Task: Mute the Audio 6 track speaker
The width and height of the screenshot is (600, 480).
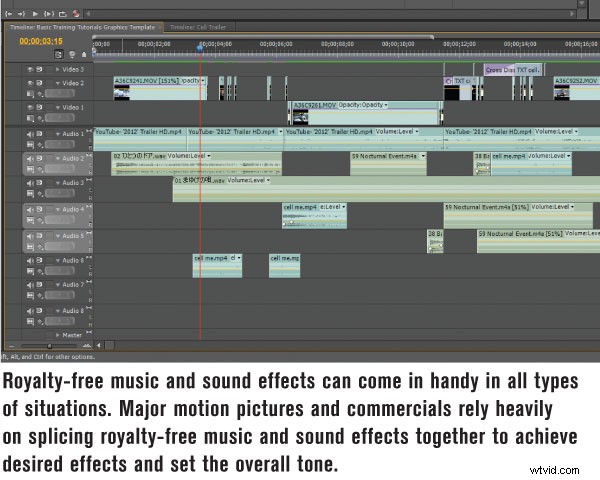Action: pos(30,261)
